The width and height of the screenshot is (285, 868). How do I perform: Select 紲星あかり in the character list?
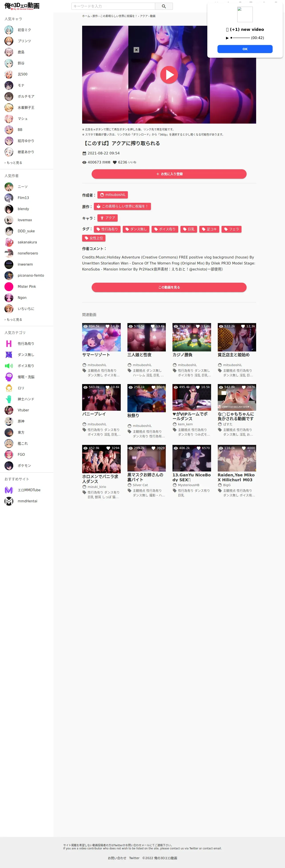click(x=26, y=152)
